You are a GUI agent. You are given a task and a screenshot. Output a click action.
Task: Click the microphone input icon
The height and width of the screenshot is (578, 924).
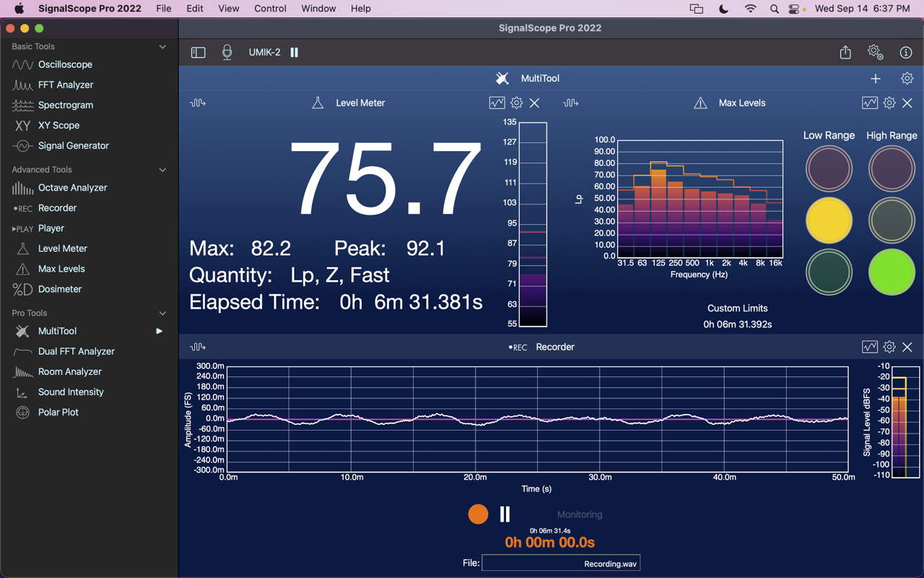click(x=227, y=52)
